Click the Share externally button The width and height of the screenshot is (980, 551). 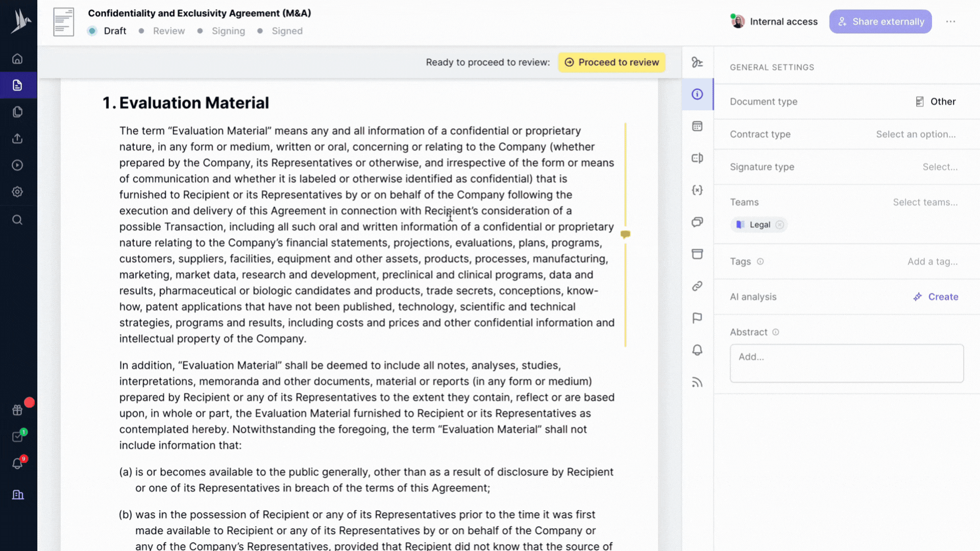coord(880,21)
